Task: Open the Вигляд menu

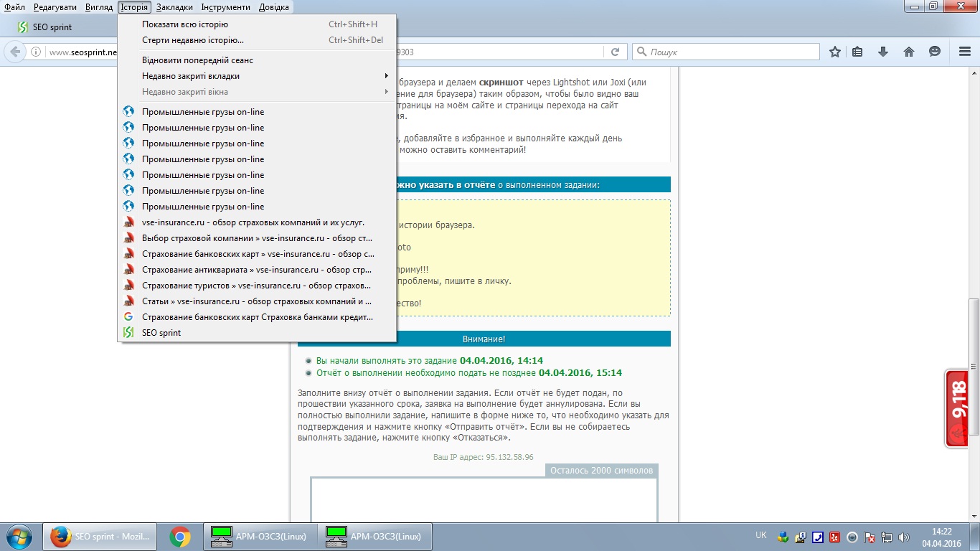Action: (99, 7)
